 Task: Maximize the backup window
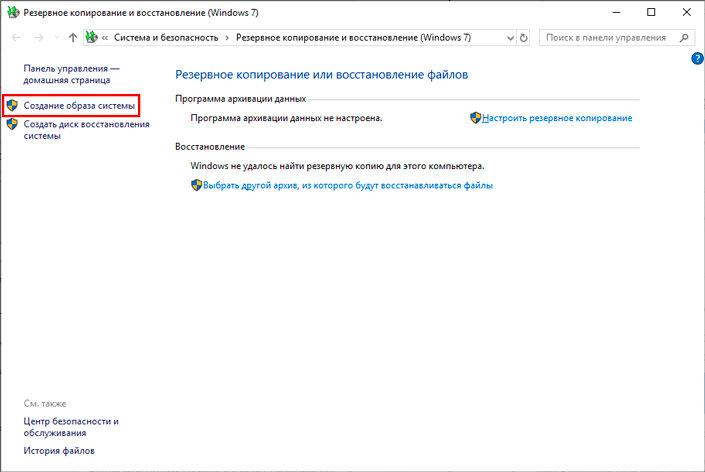651,13
